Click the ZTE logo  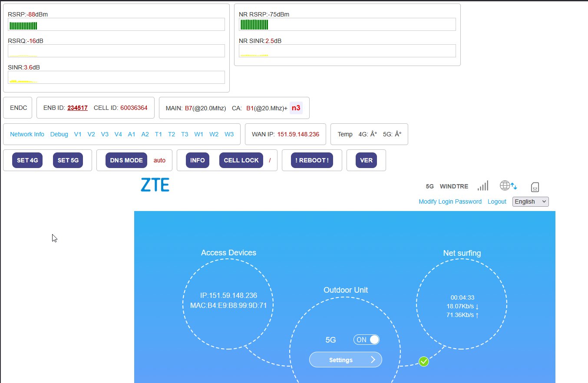(155, 185)
